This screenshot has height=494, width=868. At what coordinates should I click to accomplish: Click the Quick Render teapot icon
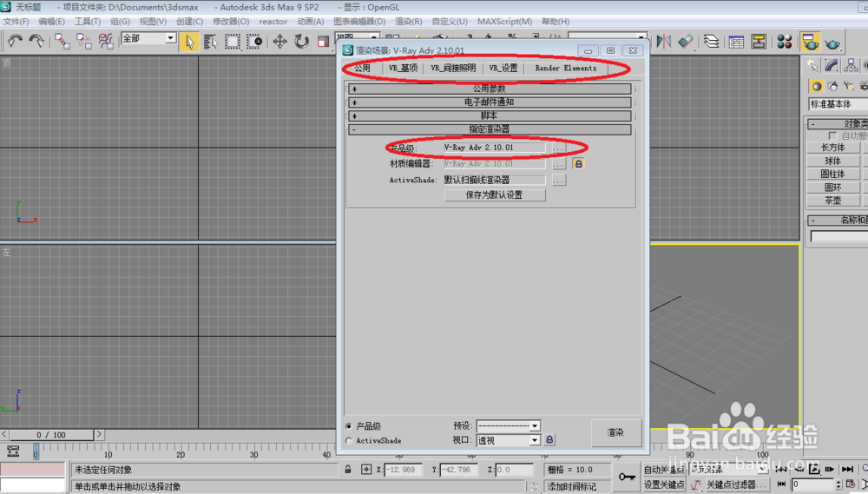click(832, 42)
